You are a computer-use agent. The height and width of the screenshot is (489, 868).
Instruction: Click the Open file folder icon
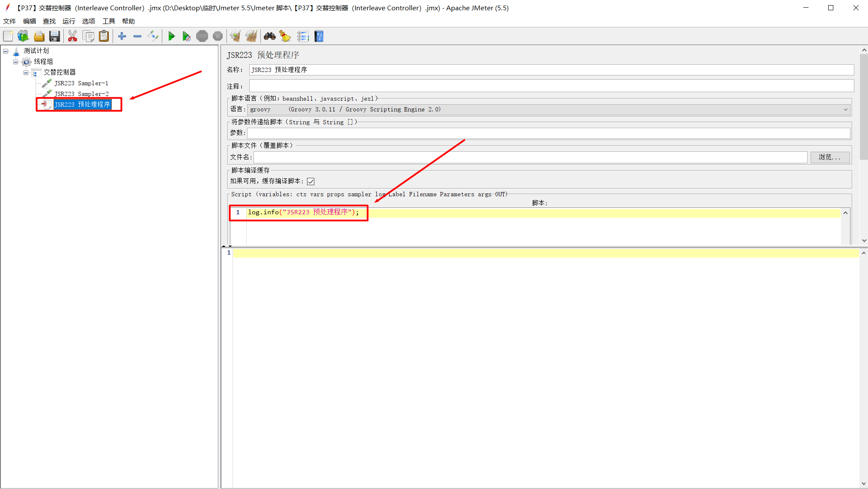click(39, 36)
